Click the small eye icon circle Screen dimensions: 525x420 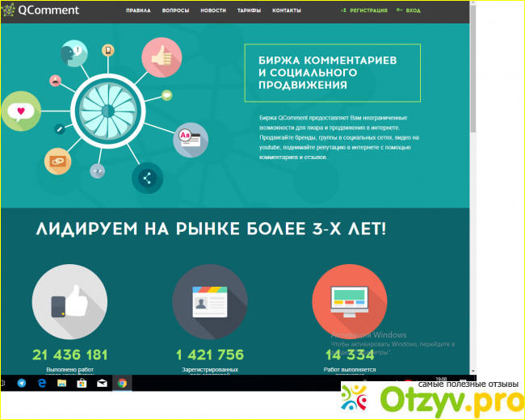click(x=98, y=170)
